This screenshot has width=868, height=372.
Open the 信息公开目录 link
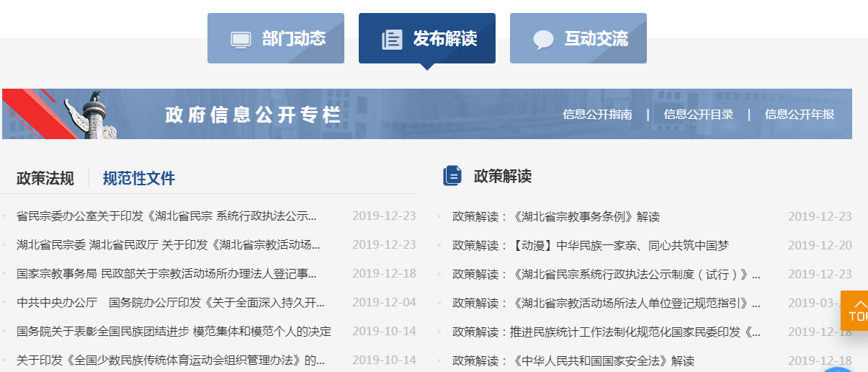click(698, 114)
